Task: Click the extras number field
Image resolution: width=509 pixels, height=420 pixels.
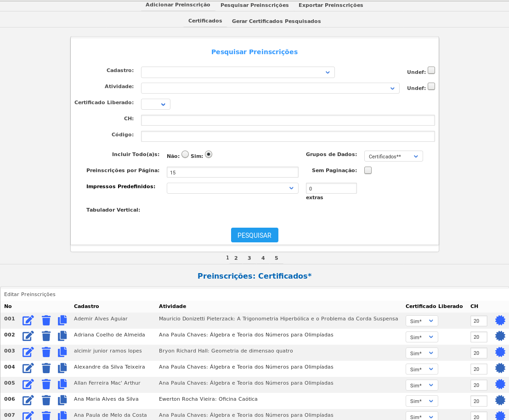Action: 331,188
